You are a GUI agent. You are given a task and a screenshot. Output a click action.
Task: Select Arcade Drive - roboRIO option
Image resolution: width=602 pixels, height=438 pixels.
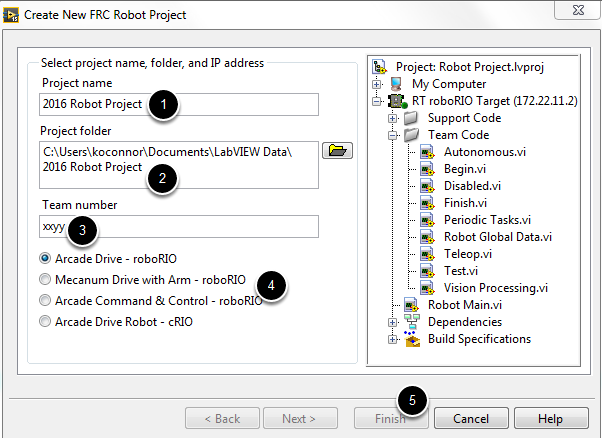(108, 259)
